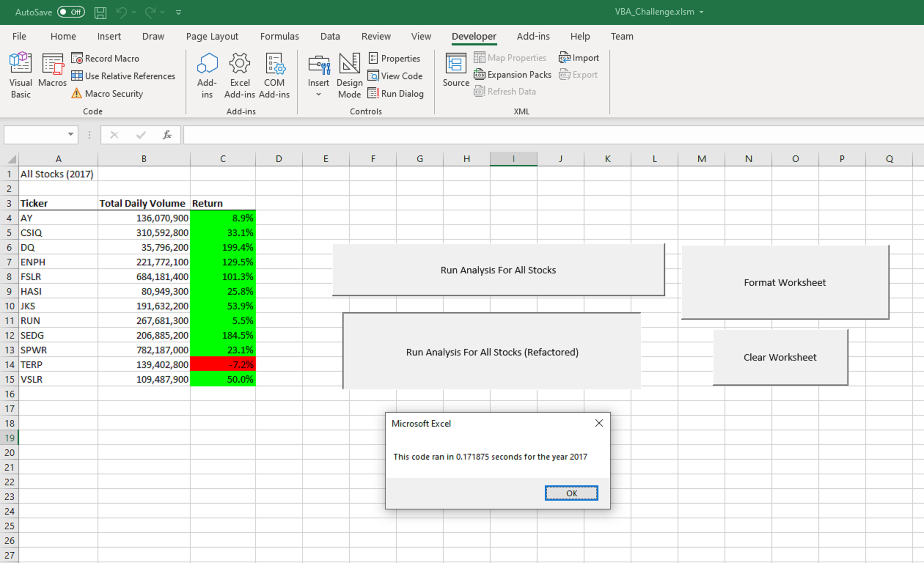
Task: Expand the Name Box dropdown
Action: 71,134
